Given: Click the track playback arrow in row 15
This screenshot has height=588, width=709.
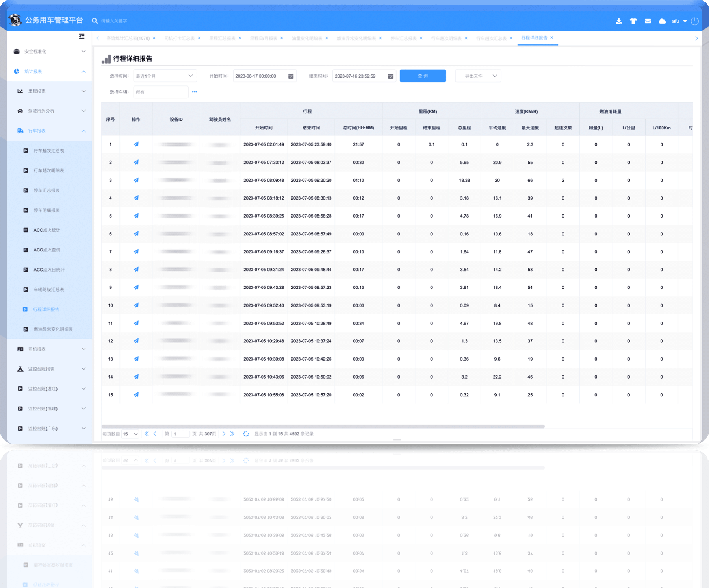Looking at the screenshot, I should tap(136, 395).
